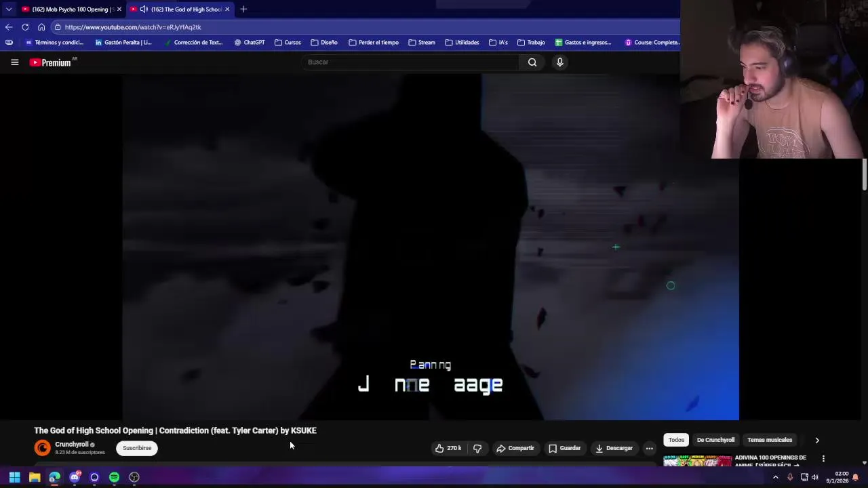Filter by the Temas musicales chip

pyautogui.click(x=770, y=440)
